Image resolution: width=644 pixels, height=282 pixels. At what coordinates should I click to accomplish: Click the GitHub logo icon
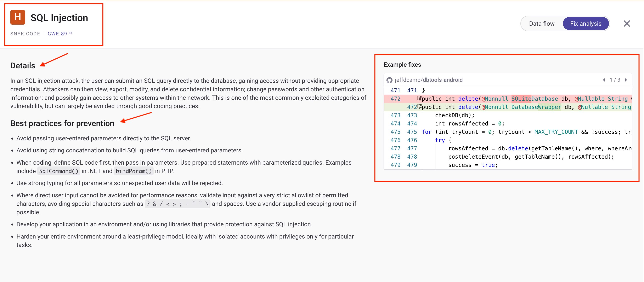(x=389, y=80)
